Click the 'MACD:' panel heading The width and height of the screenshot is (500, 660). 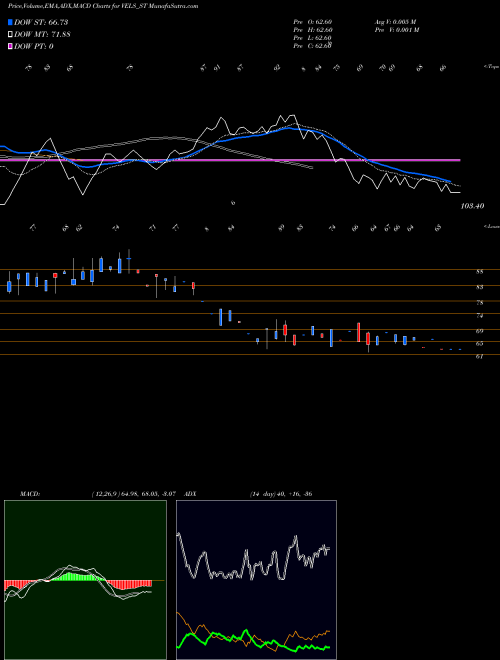click(x=29, y=494)
